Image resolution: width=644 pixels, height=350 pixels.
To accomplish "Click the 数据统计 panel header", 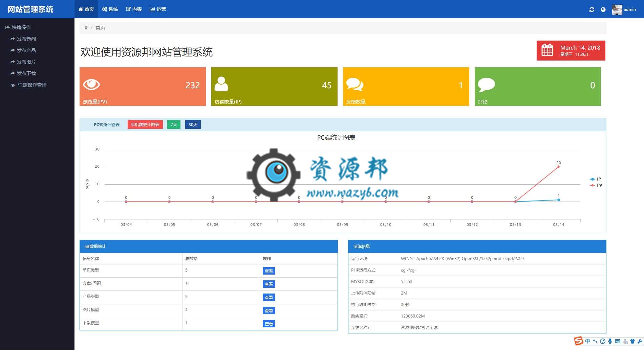I will [x=209, y=246].
